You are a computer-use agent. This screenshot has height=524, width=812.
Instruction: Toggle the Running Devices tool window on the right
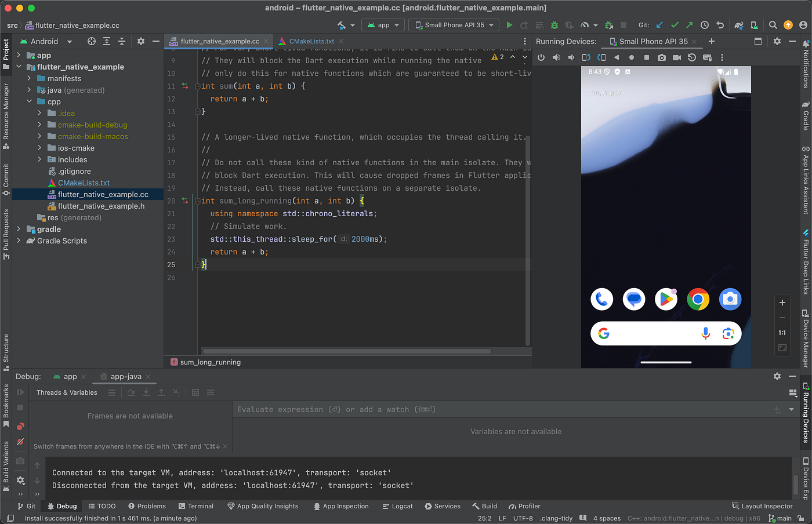coord(806,413)
